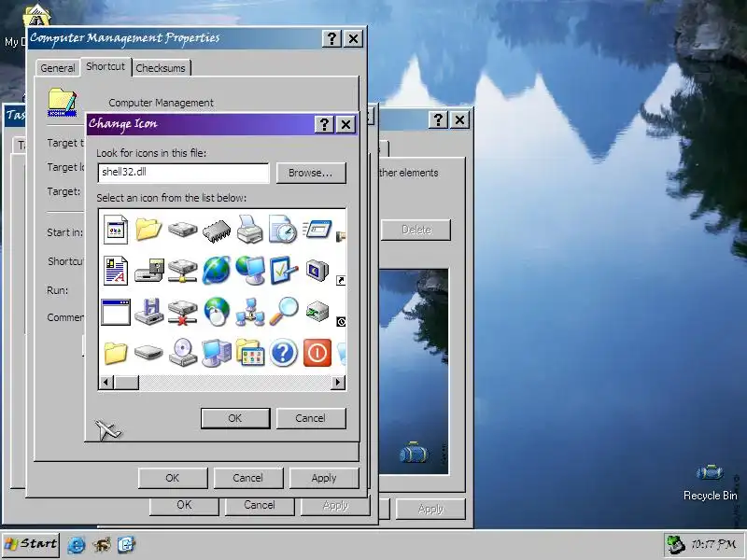This screenshot has width=747, height=560.
Task: Select the globe with mouse icon
Action: click(217, 312)
